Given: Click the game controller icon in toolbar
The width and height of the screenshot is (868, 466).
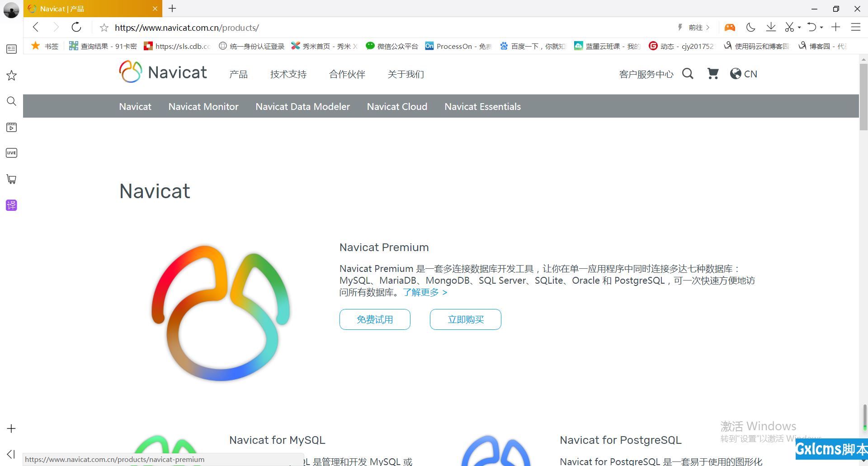Looking at the screenshot, I should (730, 28).
